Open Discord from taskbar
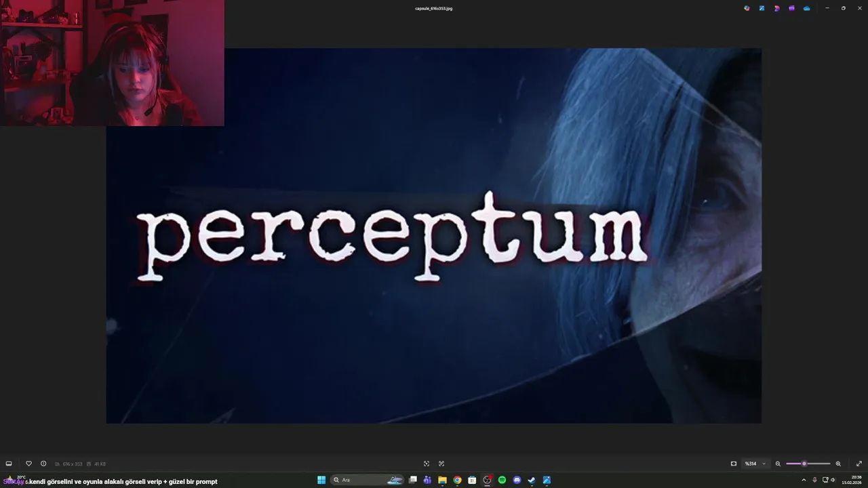 coord(517,480)
